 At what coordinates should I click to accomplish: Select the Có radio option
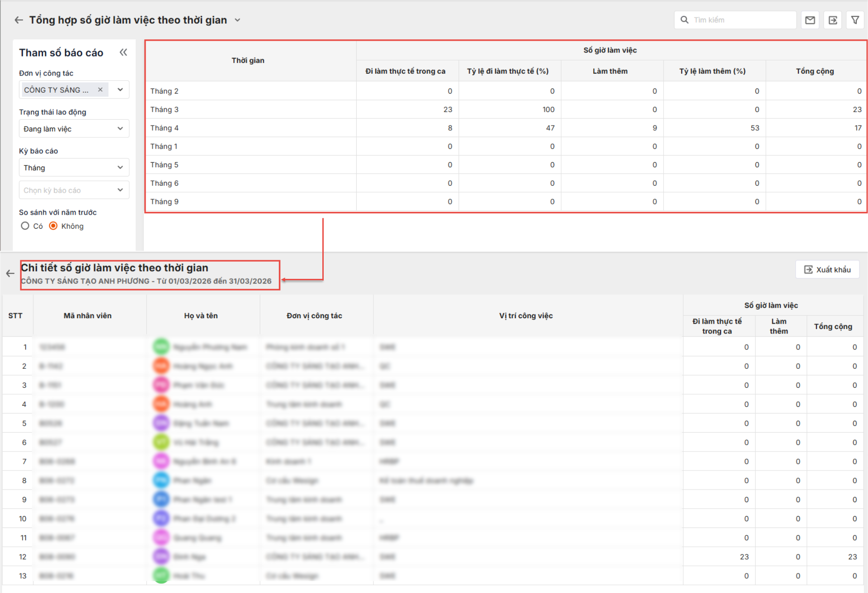tap(25, 226)
